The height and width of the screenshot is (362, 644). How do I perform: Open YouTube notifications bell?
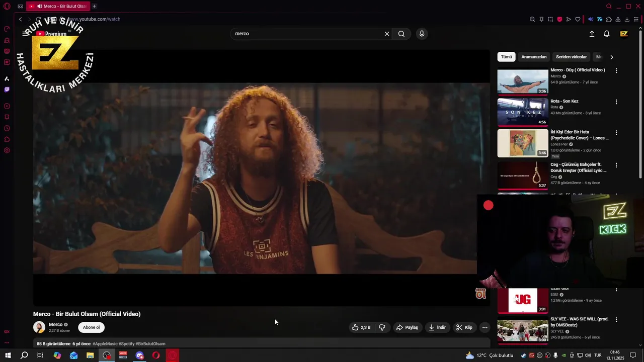tap(607, 34)
